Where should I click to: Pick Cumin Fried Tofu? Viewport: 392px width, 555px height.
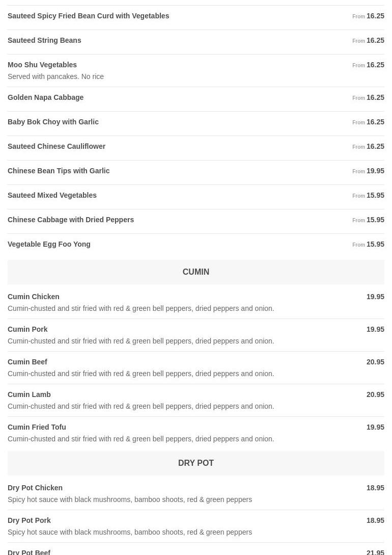point(37,428)
